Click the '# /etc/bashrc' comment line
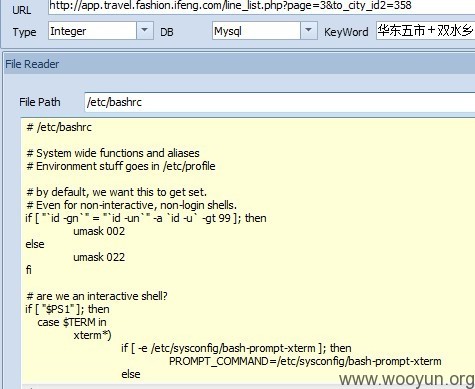 pos(59,127)
